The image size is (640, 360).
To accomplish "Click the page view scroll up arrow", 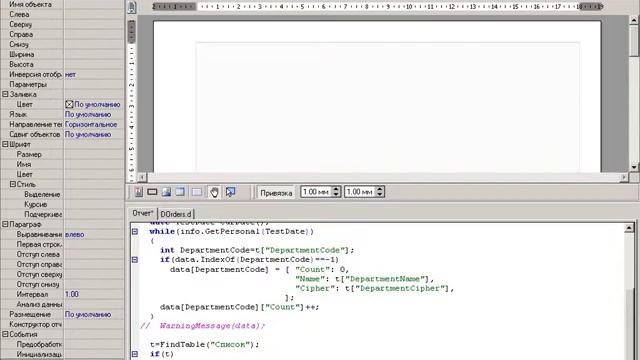I will (x=634, y=20).
